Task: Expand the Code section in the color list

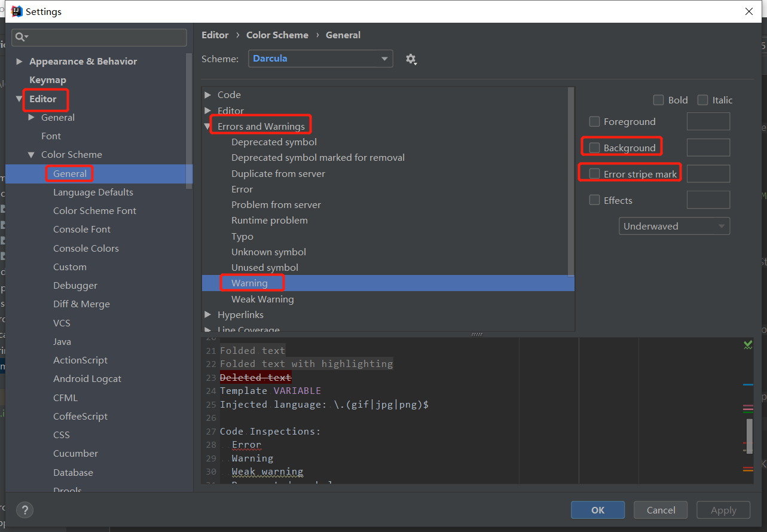Action: 207,94
